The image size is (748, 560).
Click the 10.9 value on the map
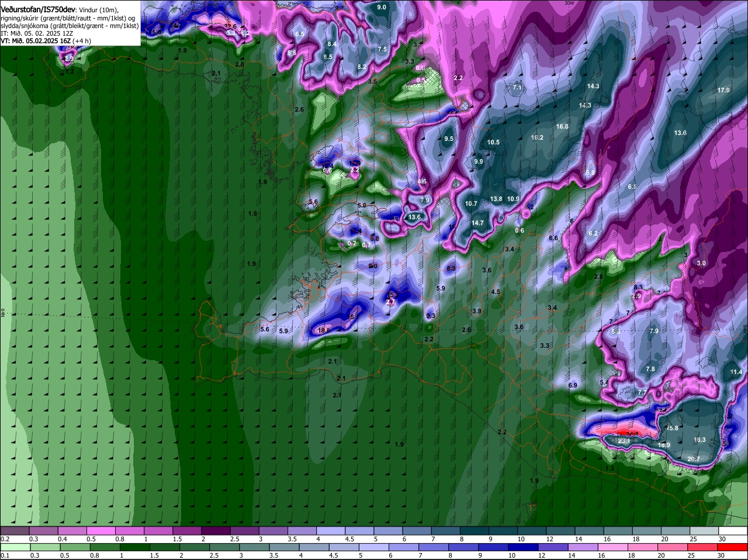(x=513, y=199)
